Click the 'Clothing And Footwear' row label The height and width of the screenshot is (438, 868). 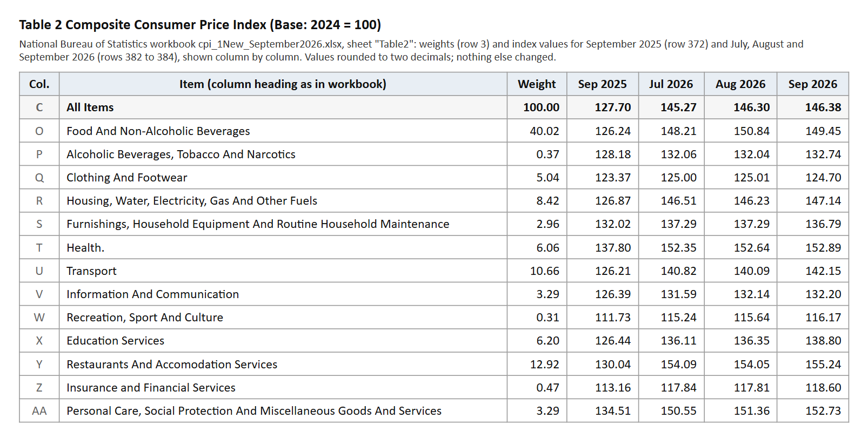tap(127, 178)
